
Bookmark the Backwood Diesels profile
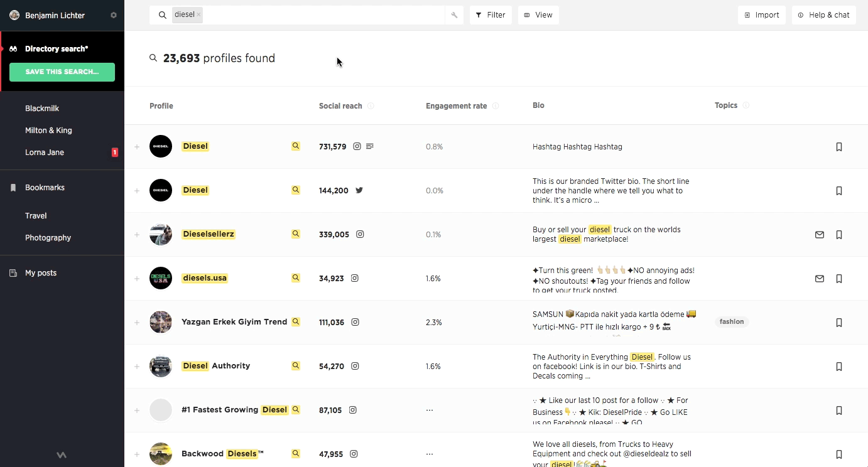pyautogui.click(x=839, y=454)
